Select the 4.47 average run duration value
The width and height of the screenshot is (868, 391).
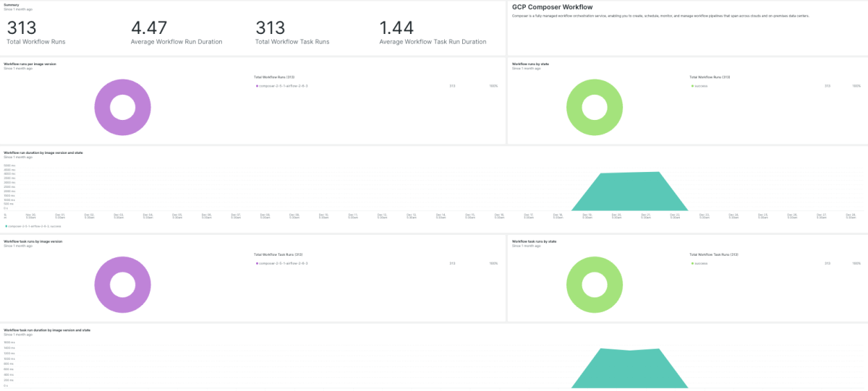149,28
